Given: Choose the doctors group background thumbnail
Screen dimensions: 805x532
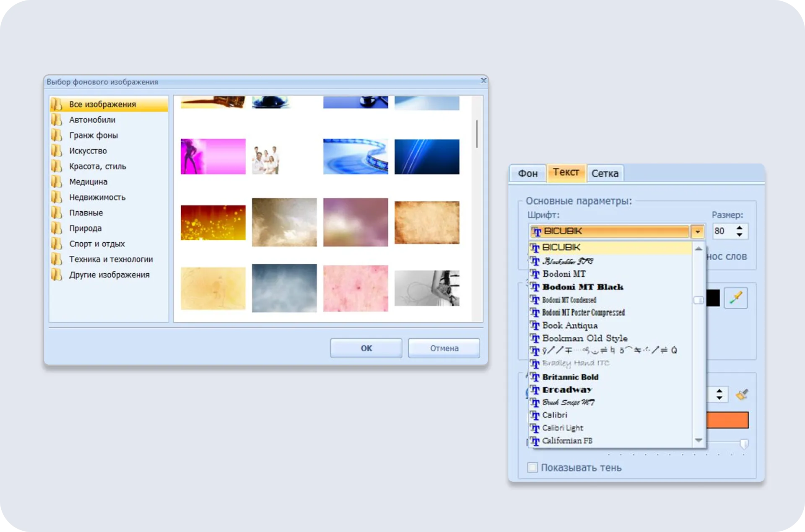Looking at the screenshot, I should (266, 159).
